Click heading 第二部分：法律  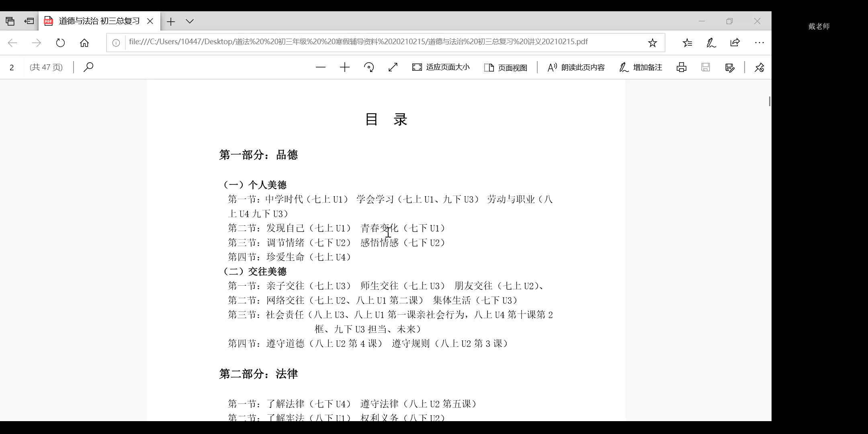coord(258,374)
